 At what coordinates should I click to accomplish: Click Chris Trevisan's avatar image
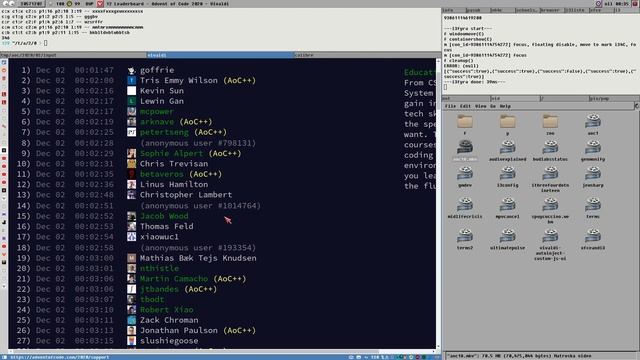click(131, 164)
